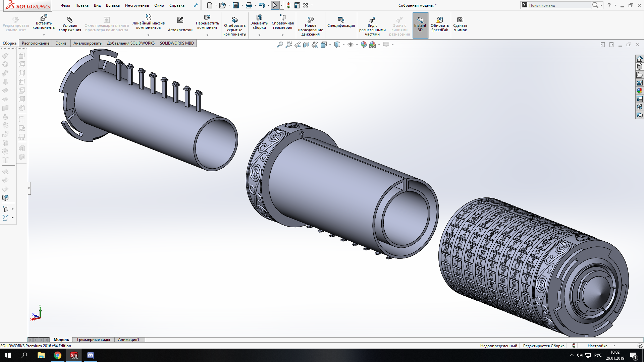Open the Анимация1 motion study tab

[x=128, y=340]
